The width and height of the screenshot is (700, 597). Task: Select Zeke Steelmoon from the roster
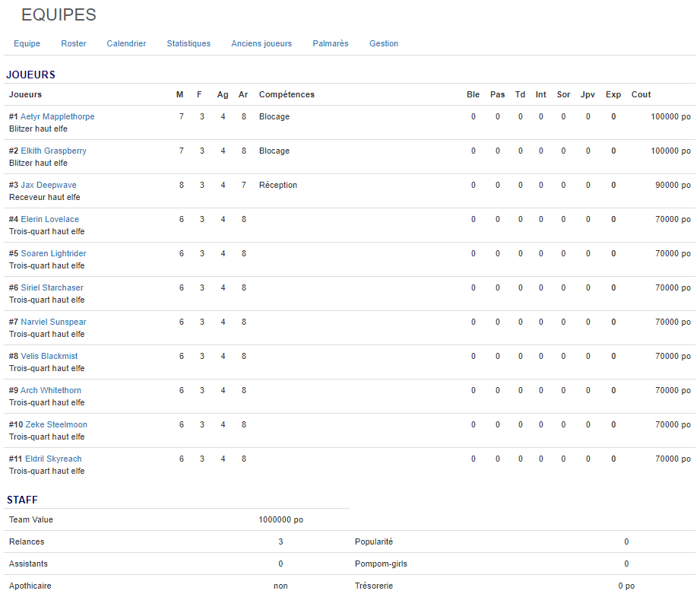(56, 425)
